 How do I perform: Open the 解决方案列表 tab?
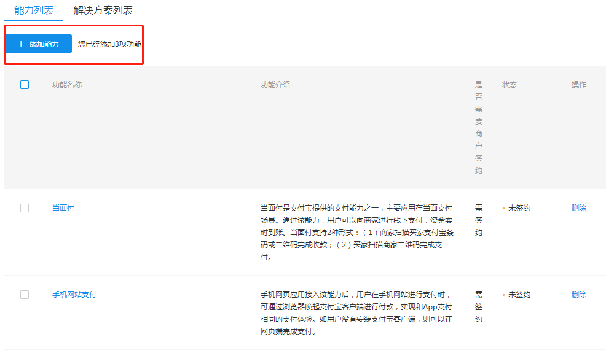click(103, 10)
